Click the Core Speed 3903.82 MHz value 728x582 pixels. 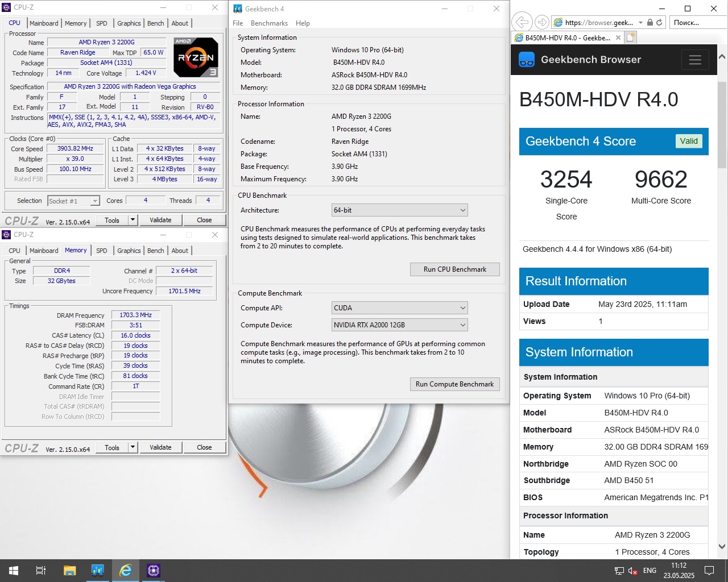pos(75,148)
